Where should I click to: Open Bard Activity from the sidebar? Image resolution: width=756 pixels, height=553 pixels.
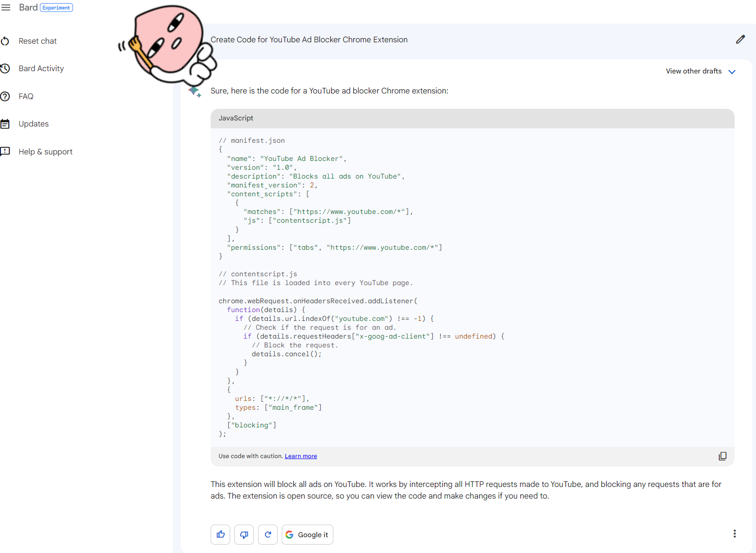(x=41, y=68)
